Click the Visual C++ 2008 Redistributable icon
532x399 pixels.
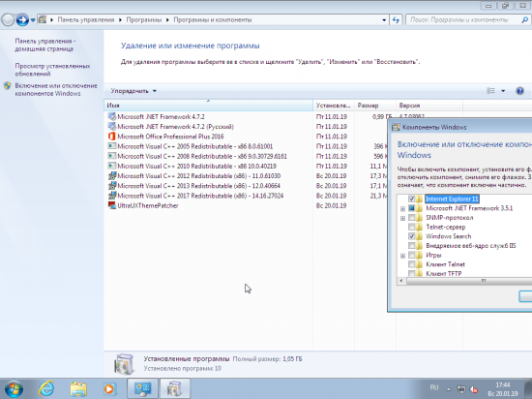(111, 156)
